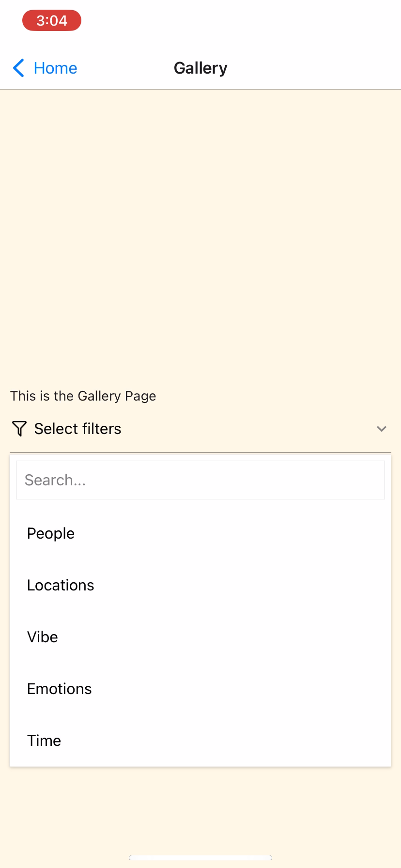Click inside the Search placeholder text

(x=55, y=480)
